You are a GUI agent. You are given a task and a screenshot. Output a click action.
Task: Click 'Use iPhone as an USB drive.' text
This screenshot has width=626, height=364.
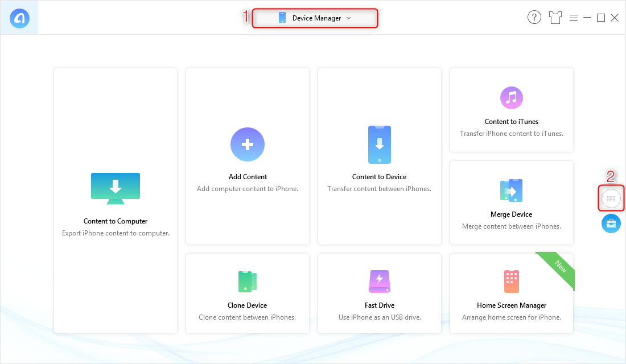click(x=380, y=317)
